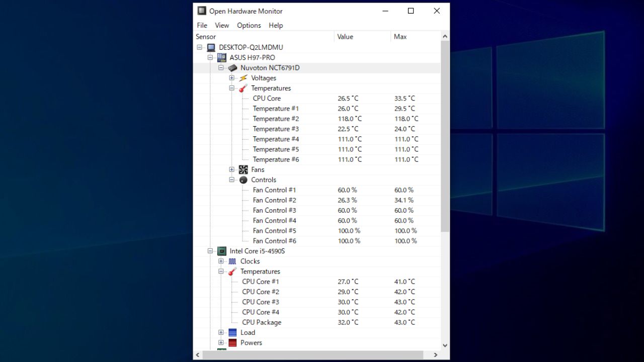Click the Fans fan icon
The image size is (644, 362).
click(244, 169)
